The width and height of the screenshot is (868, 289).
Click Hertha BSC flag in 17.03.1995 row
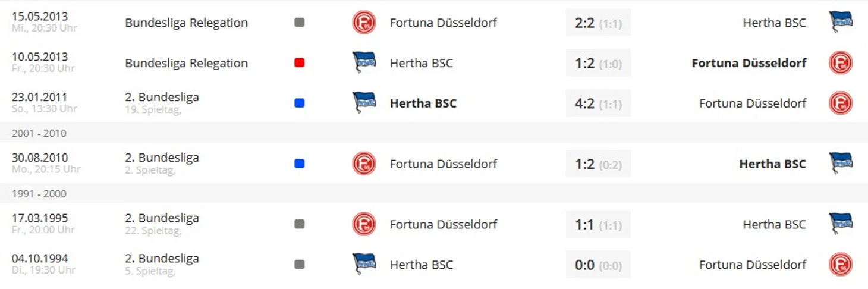[841, 224]
